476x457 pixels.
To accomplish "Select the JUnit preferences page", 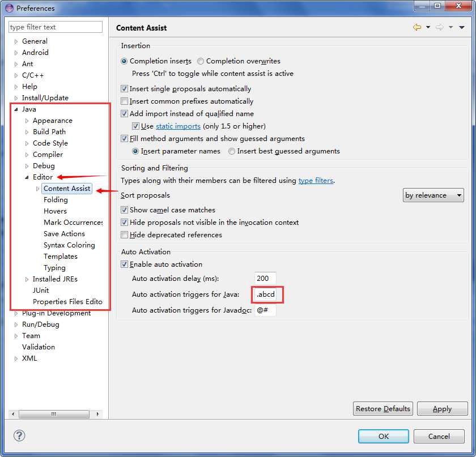I will point(41,290).
